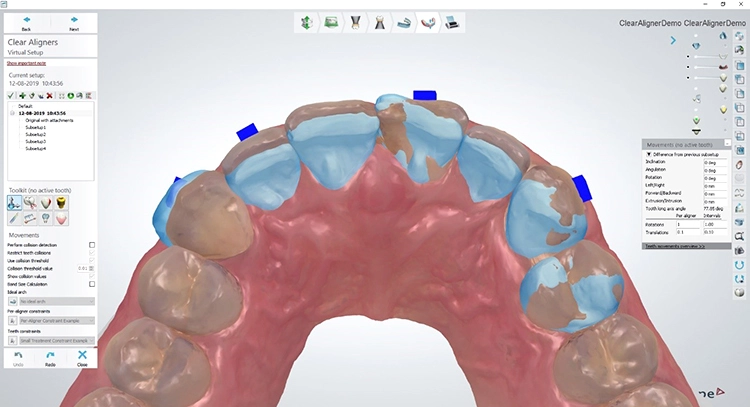Click the Rotations per aligner field
This screenshot has width=750, height=407.
coord(688,224)
